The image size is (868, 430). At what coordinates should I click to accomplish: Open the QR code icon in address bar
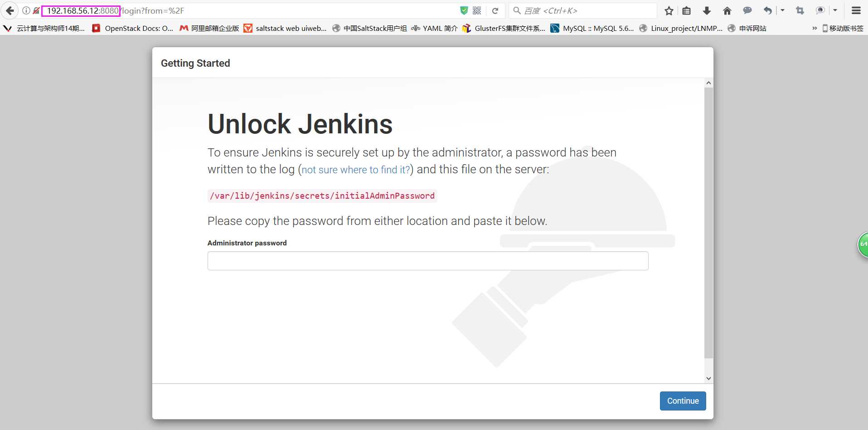[x=477, y=10]
